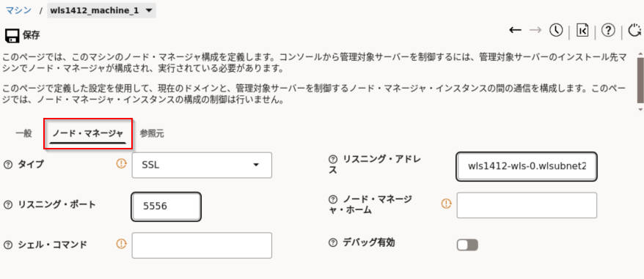
Task: Click the landing page icon in toolbar
Action: 582,30
